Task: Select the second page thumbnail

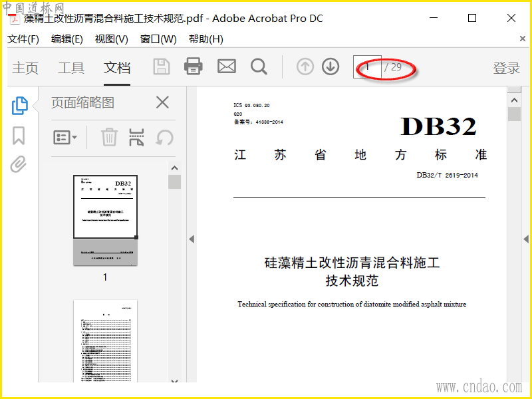Action: (106, 340)
